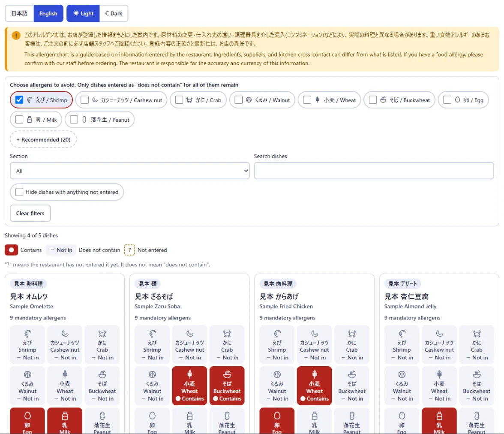Select the English language tab
The width and height of the screenshot is (504, 434).
48,14
